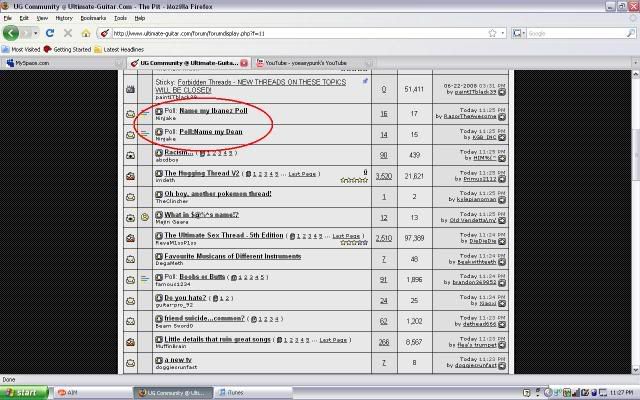The height and width of the screenshot is (400, 640).
Task: Bookmark this page with the star icon
Action: click(x=492, y=33)
